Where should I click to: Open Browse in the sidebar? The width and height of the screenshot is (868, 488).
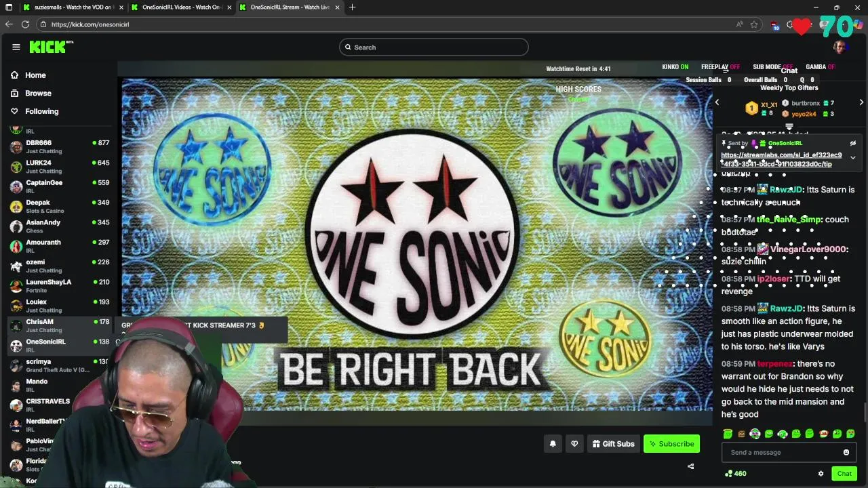(x=38, y=93)
